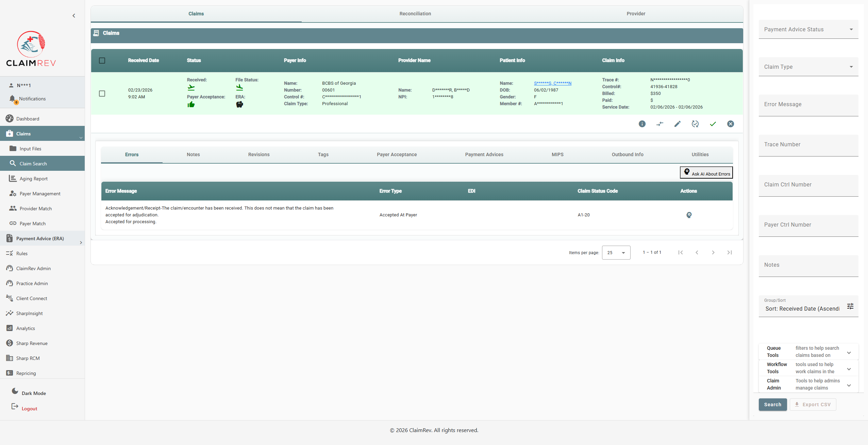Open the Notes tab of the claim
Viewport: 868px width, 445px height.
(193, 154)
